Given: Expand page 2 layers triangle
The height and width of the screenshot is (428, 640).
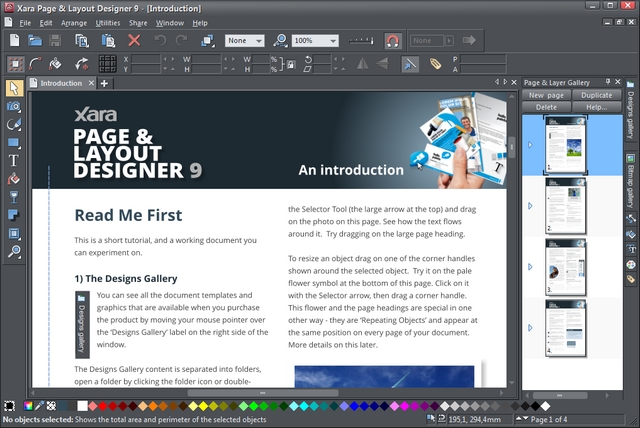Looking at the screenshot, I should tap(530, 206).
